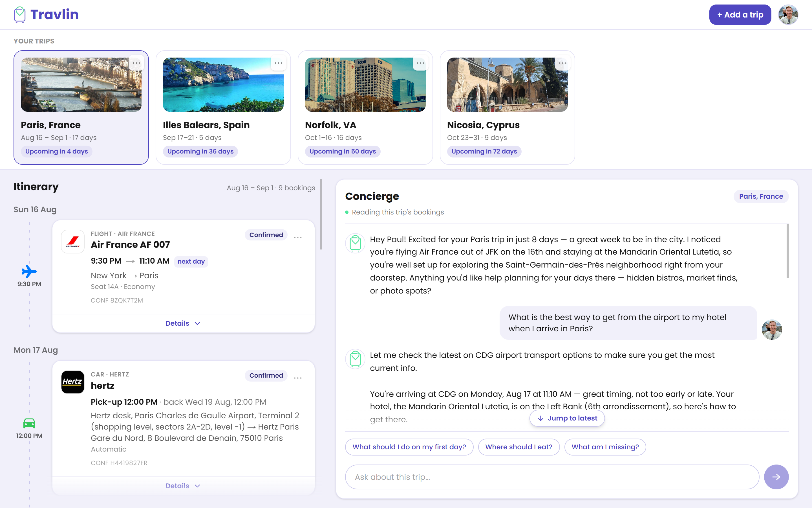Click the Itinerary heading

click(x=36, y=187)
